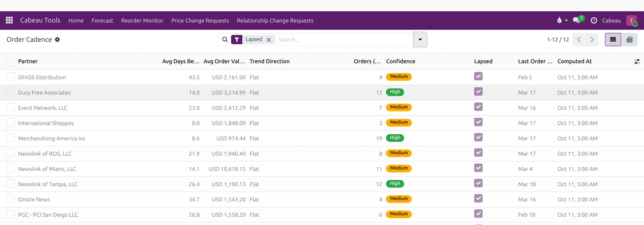The width and height of the screenshot is (644, 225).
Task: Open the debug droplet menu
Action: coord(562,20)
